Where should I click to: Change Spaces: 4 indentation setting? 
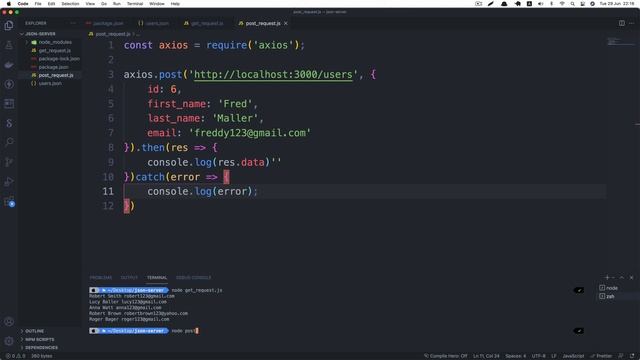(516, 356)
